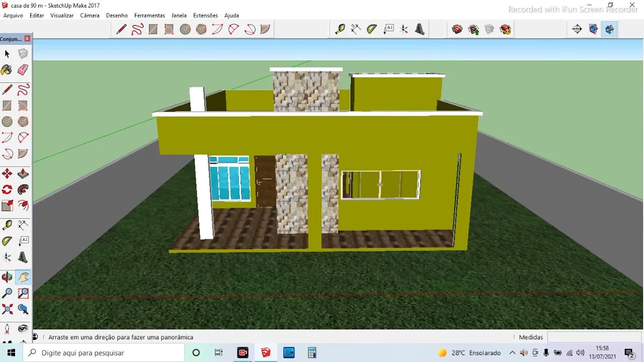Close the Conjunto tool set panel
This screenshot has height=362, width=644.
27,39
